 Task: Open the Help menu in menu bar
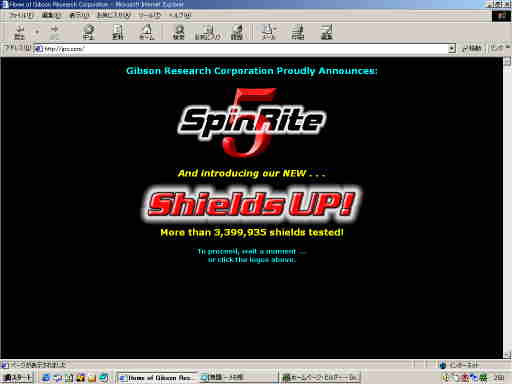pos(180,15)
